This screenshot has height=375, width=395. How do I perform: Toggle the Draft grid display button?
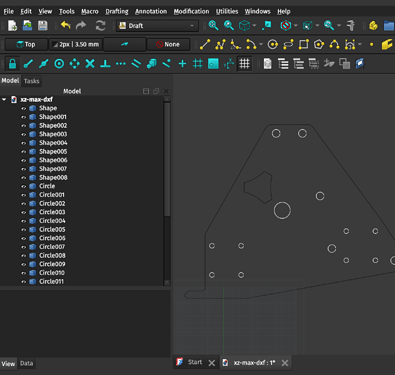click(244, 64)
